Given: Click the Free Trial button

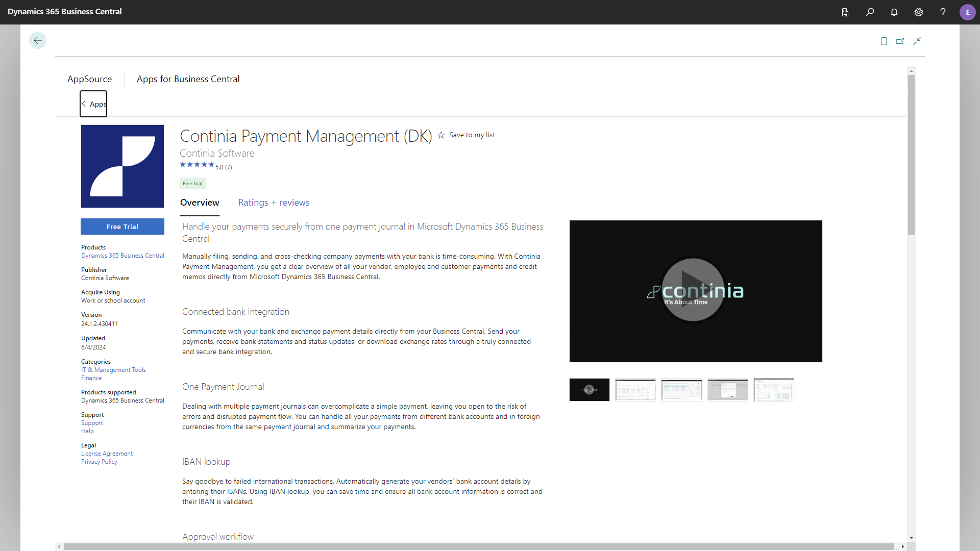Looking at the screenshot, I should [122, 226].
